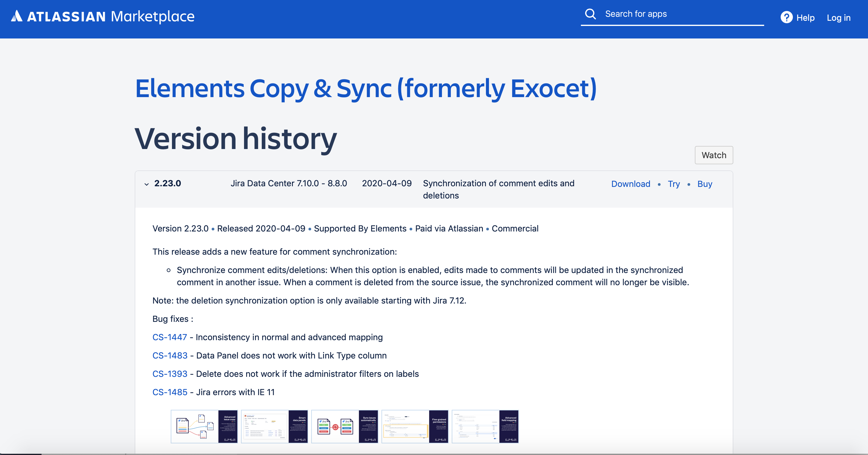Open bug ticket CS-1483
The height and width of the screenshot is (455, 868).
(170, 355)
